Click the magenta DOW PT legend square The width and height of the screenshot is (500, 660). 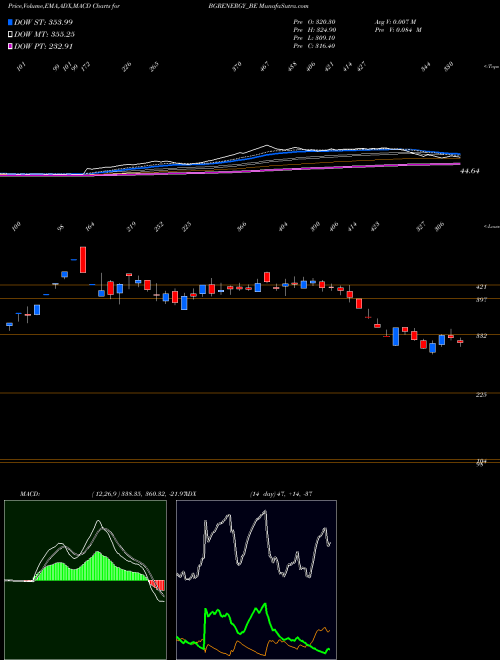click(11, 46)
